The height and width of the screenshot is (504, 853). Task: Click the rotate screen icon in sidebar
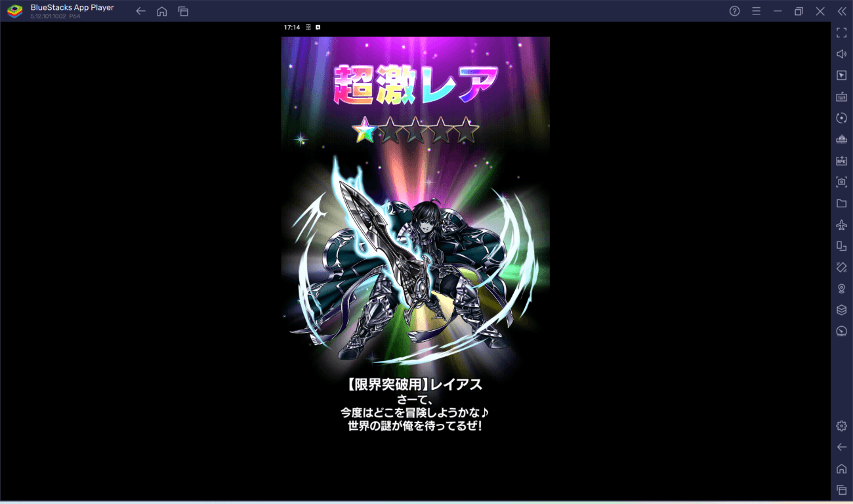[842, 246]
